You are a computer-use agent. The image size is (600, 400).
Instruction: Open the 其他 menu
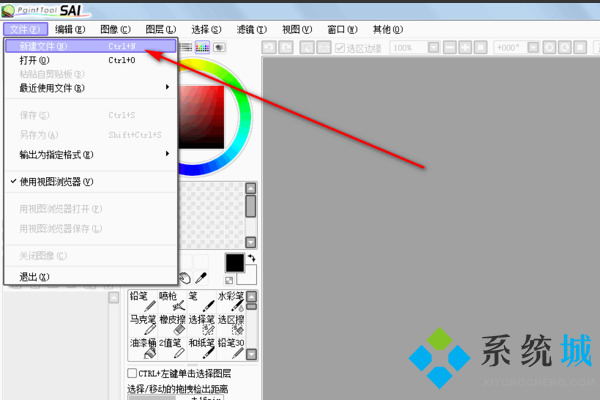pyautogui.click(x=388, y=29)
